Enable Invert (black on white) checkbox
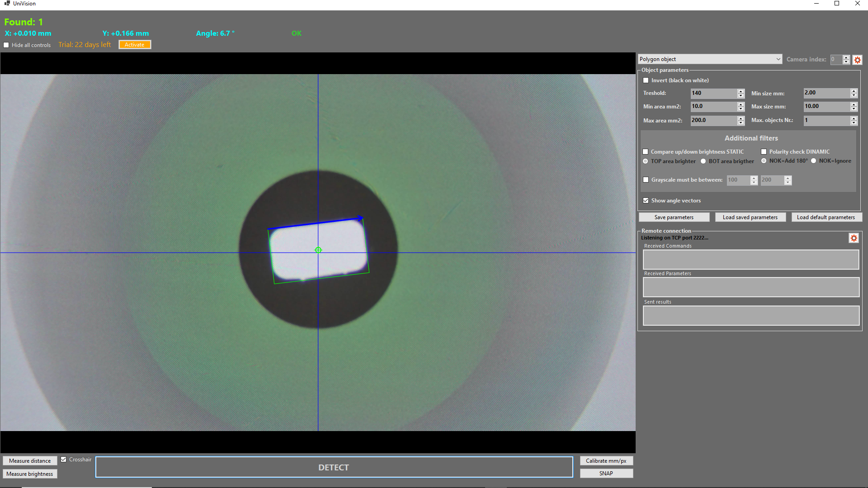 [x=646, y=80]
